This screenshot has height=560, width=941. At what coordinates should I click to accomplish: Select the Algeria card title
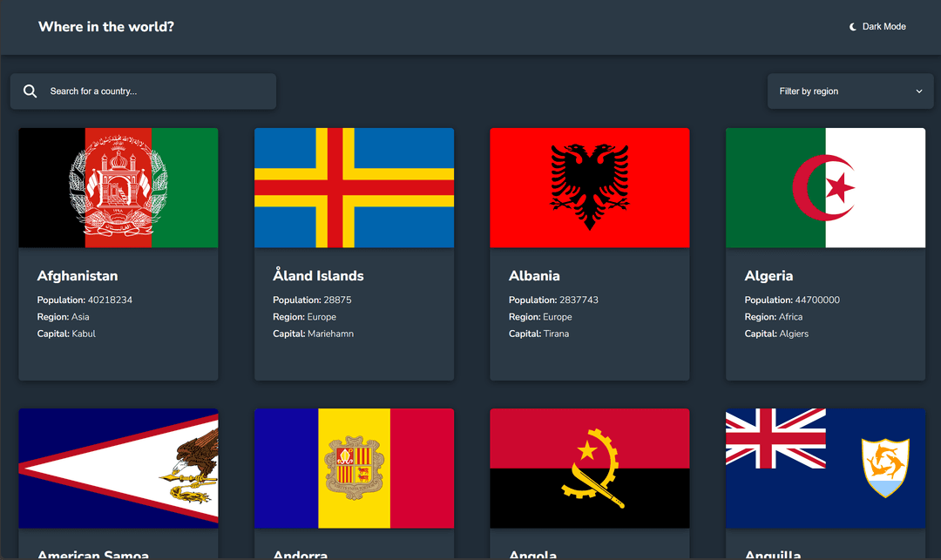(768, 276)
